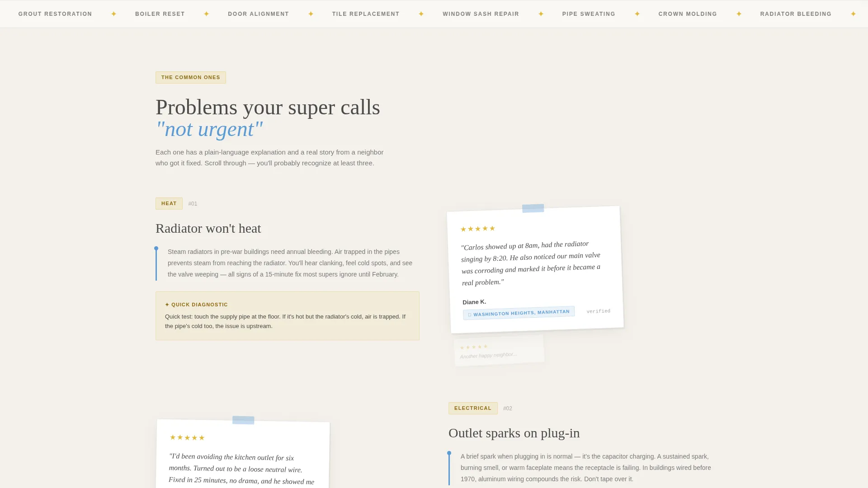868x488 pixels.
Task: Click the Grout Restoration ticker item
Action: (55, 14)
